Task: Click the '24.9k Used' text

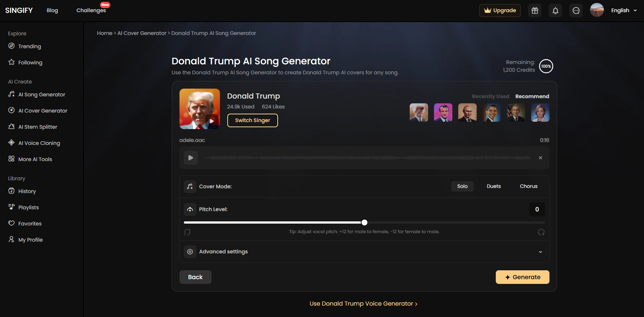Action: pos(241,107)
